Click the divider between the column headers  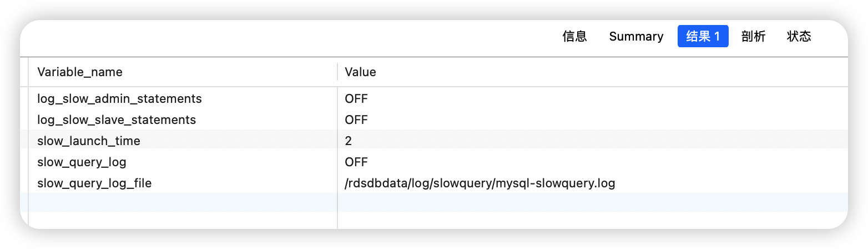[337, 72]
